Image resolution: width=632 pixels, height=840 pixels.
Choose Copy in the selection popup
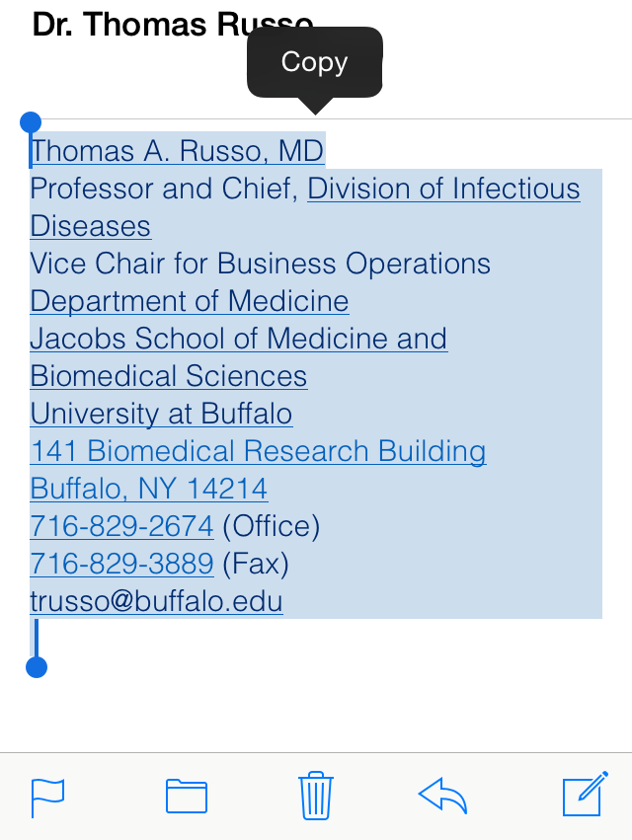coord(314,62)
